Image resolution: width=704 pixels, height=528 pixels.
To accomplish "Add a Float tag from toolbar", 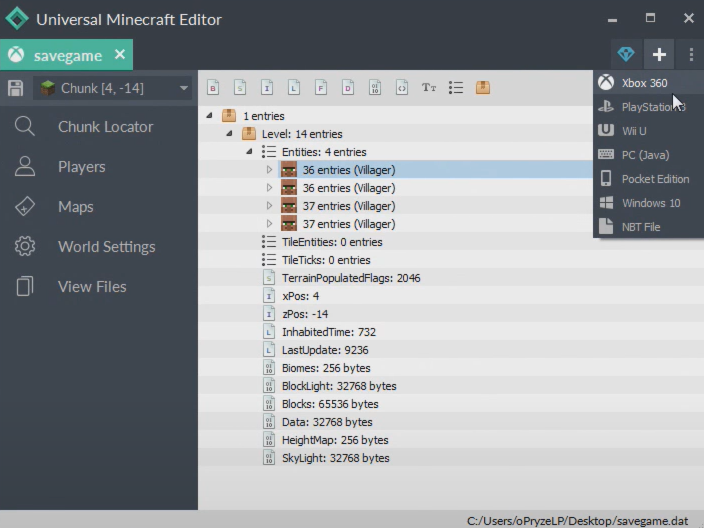I will click(321, 88).
